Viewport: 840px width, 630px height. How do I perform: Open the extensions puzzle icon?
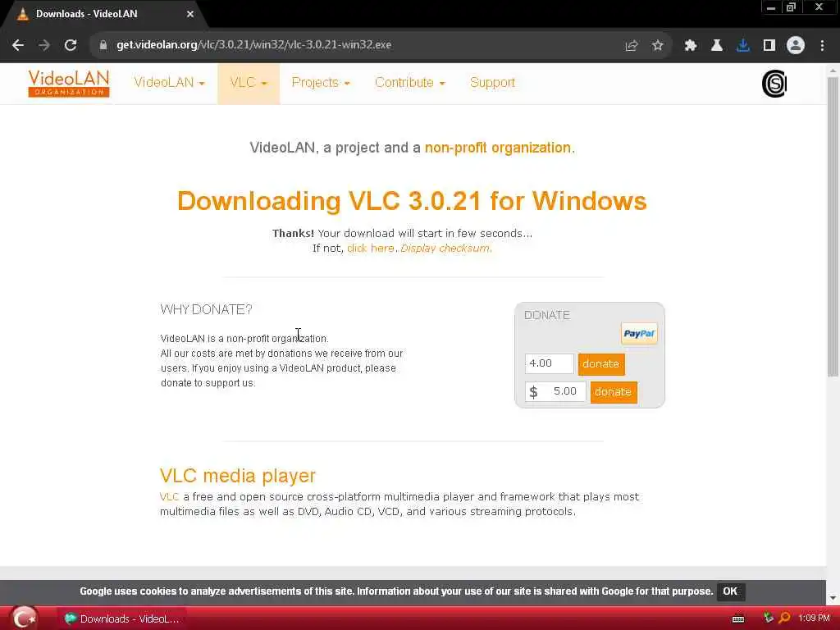tap(691, 46)
